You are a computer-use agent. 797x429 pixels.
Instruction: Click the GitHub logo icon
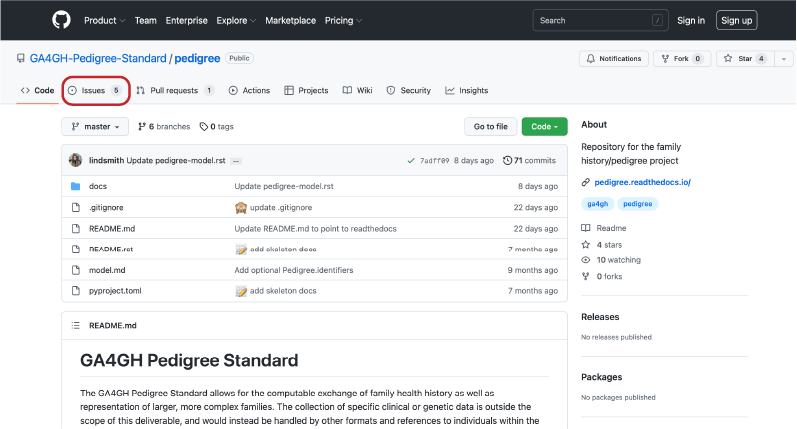click(60, 20)
